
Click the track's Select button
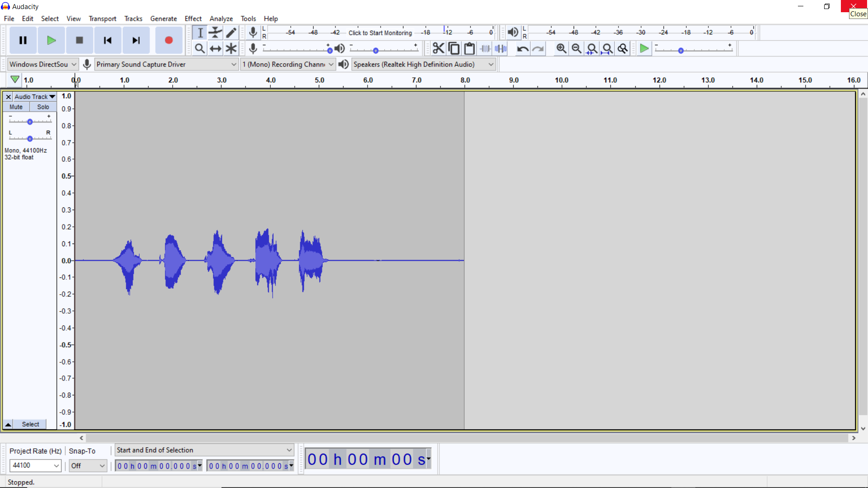pos(30,424)
